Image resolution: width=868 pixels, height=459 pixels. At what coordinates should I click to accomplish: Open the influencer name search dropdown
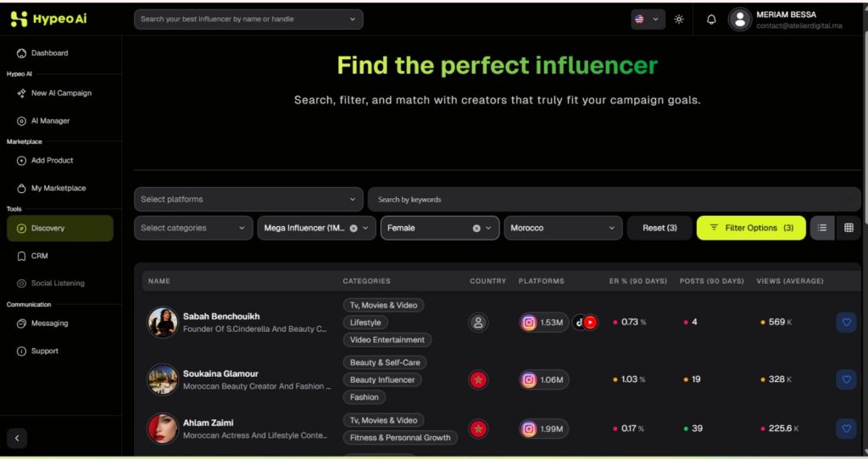pyautogui.click(x=248, y=19)
